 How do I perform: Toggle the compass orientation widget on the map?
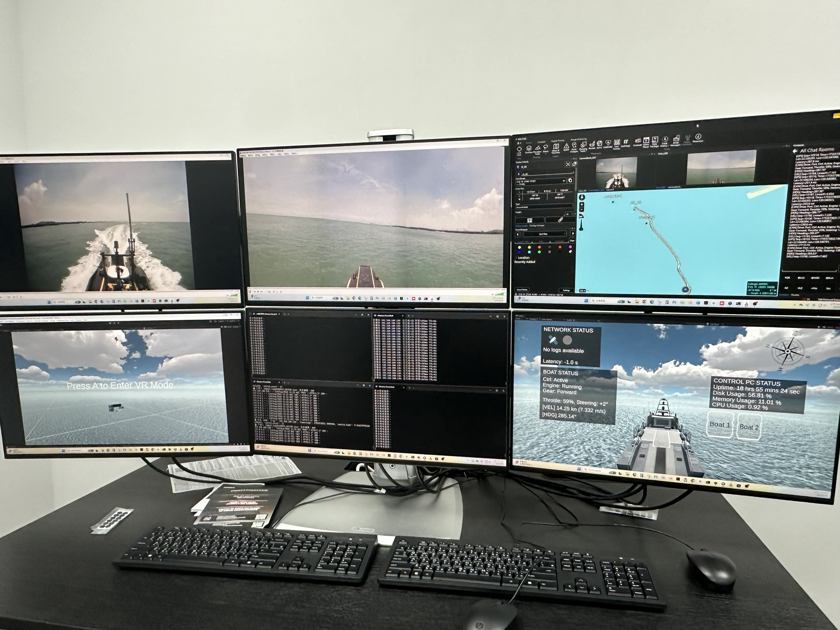(582, 197)
